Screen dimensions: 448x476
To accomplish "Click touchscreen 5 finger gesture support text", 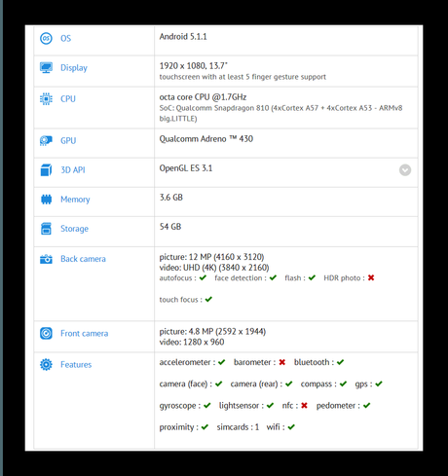I will 243,77.
